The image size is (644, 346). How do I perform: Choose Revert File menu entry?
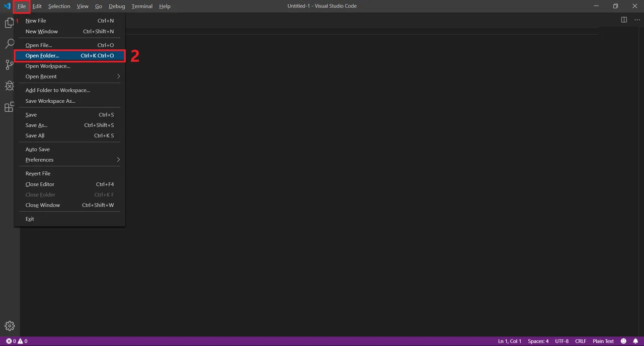click(x=69, y=174)
